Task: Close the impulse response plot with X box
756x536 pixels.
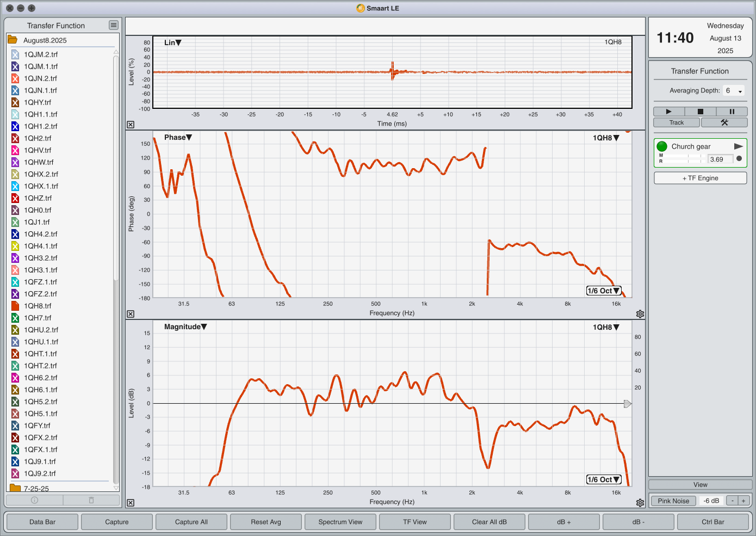Action: tap(131, 125)
